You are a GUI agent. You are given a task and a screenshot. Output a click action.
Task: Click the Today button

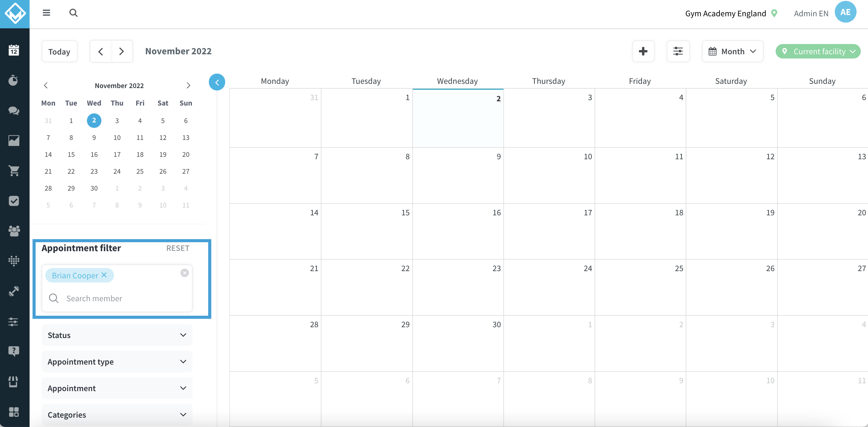coord(59,52)
